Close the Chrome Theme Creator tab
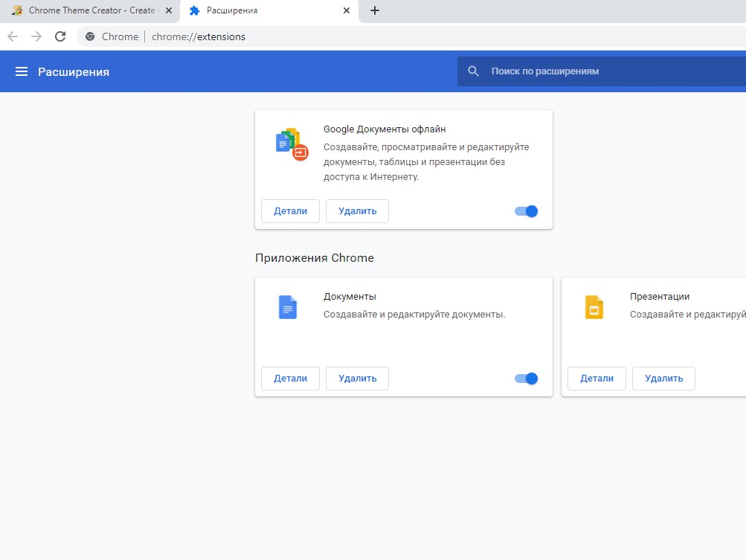This screenshot has height=560, width=746. 170,10
